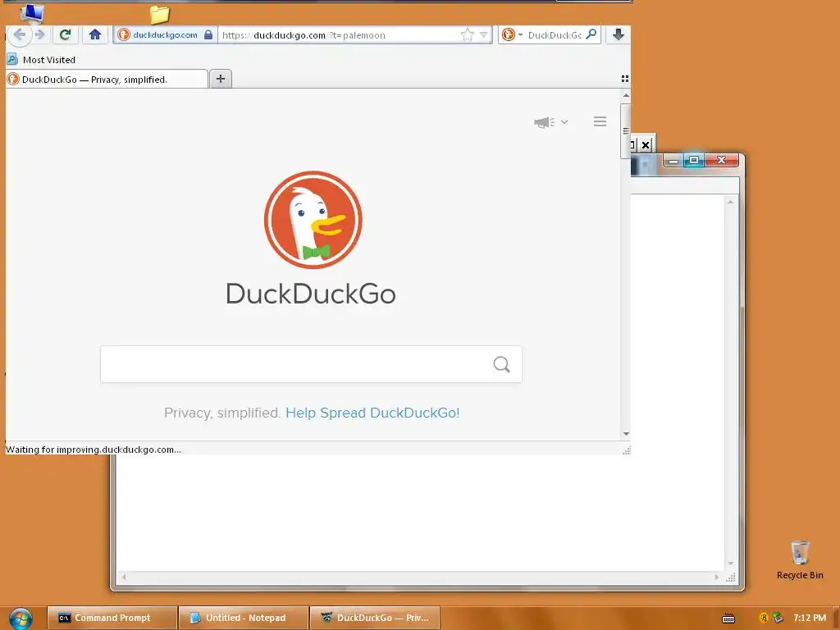Viewport: 840px width, 630px height.
Task: Bookmark page with star icon
Action: 467,35
